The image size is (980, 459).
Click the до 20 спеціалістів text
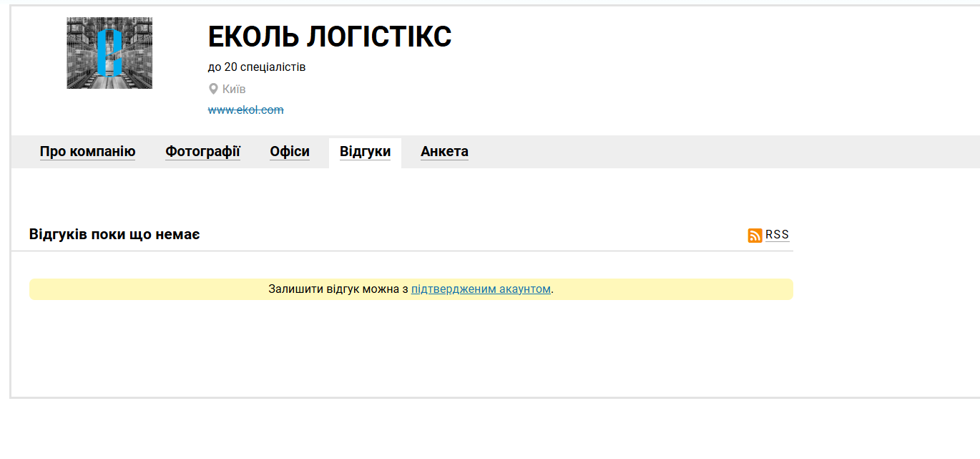(257, 67)
